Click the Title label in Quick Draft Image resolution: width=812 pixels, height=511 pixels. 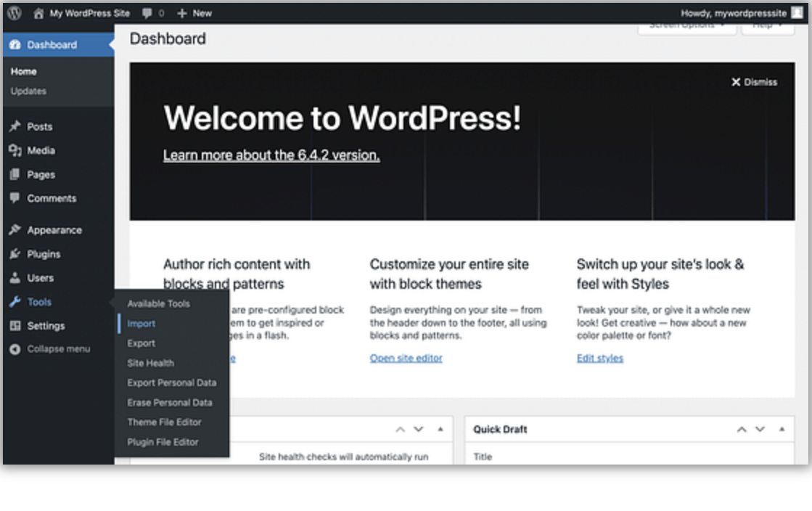pyautogui.click(x=483, y=457)
